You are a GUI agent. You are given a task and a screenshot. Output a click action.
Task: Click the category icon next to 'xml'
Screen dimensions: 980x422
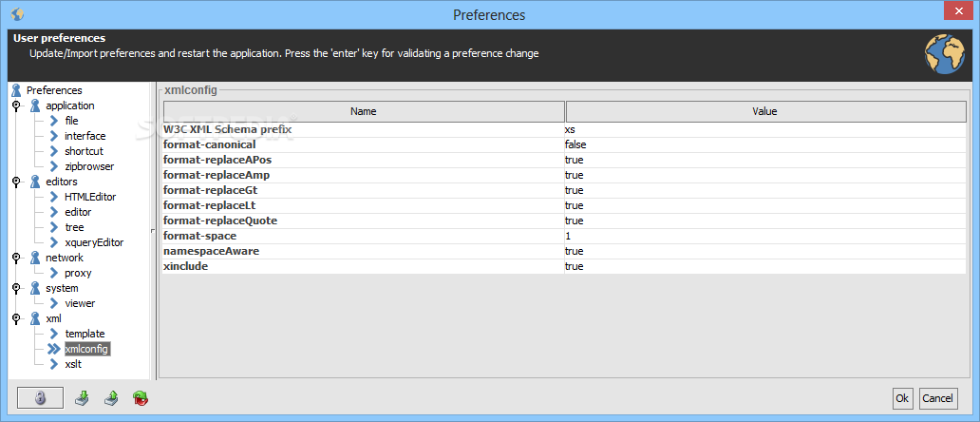tap(36, 318)
